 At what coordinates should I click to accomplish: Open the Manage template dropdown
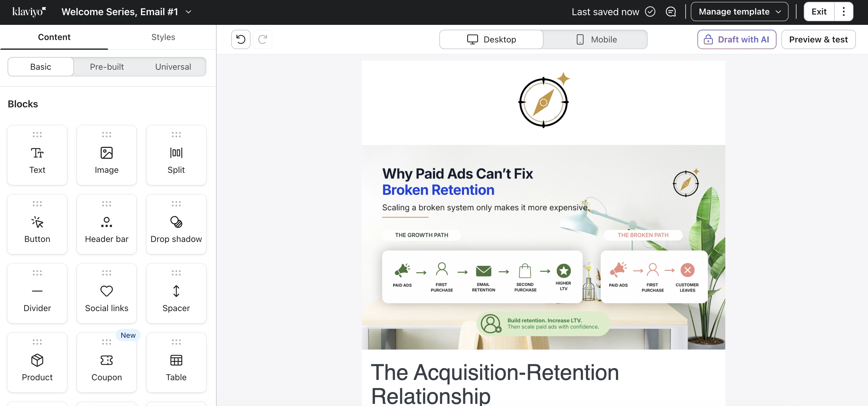pos(739,12)
